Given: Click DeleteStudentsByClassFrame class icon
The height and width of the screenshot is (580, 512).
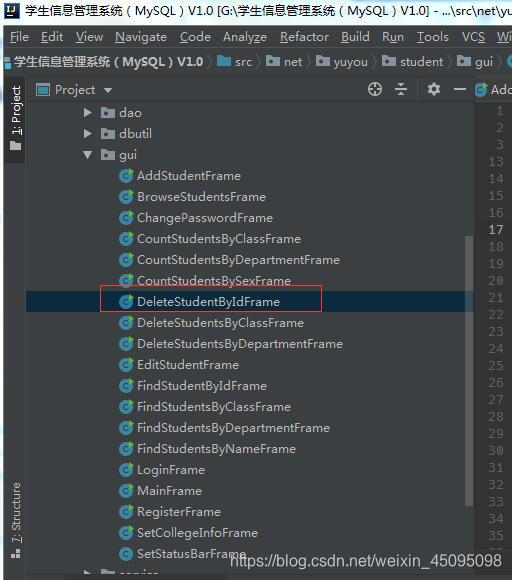Looking at the screenshot, I should pyautogui.click(x=126, y=323).
